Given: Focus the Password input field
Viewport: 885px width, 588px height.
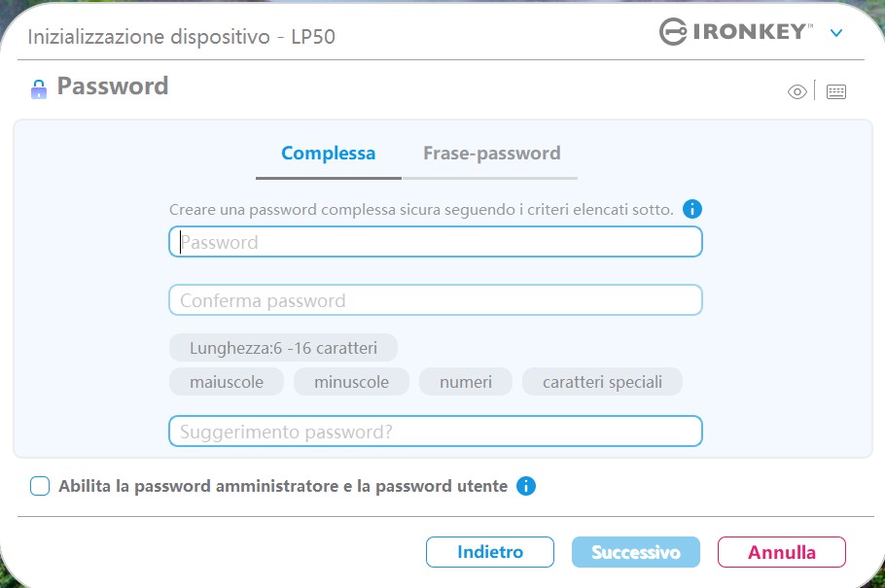Looking at the screenshot, I should pos(435,242).
